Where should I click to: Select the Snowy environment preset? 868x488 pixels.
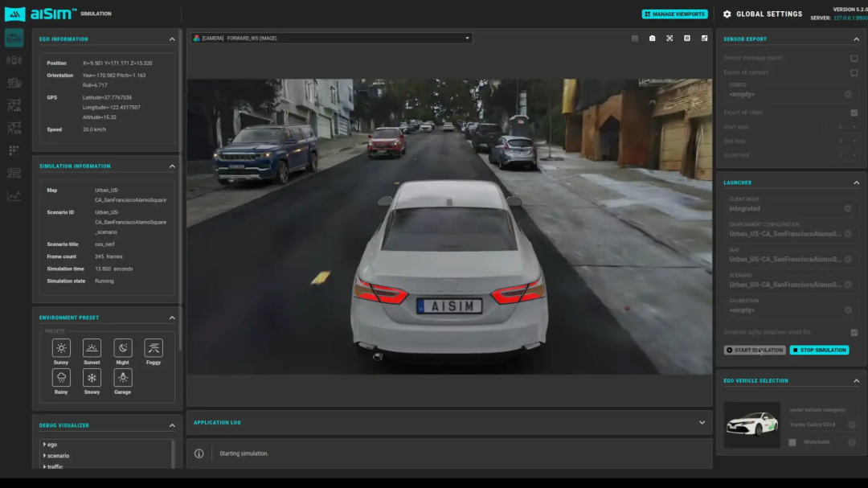(92, 378)
